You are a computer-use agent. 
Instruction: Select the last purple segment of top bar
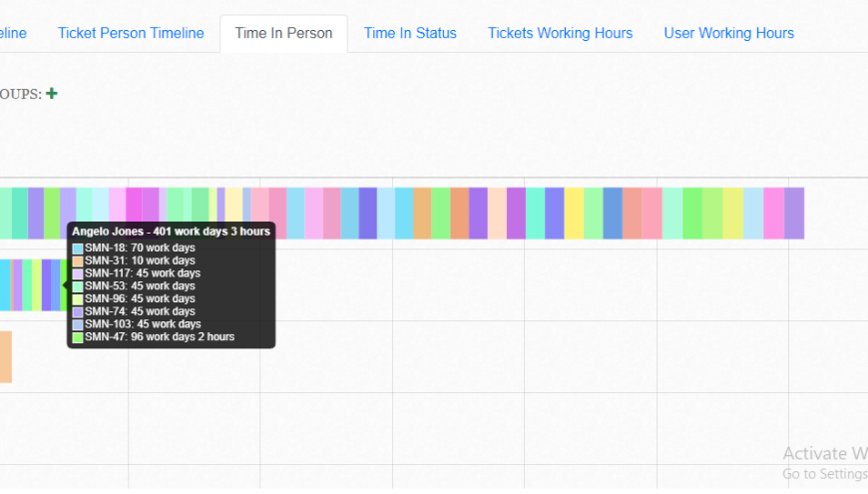(x=794, y=213)
